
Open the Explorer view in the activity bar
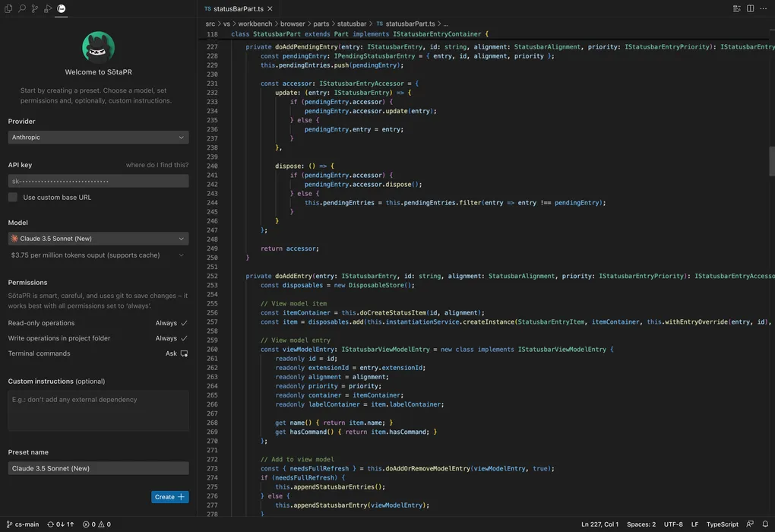(x=7, y=7)
